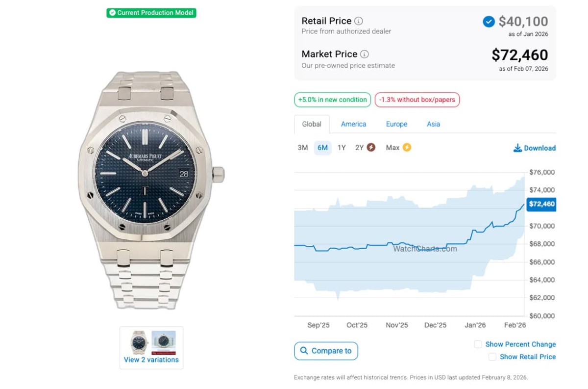The image size is (588, 389).
Task: Click the lightning icon beside 2Y
Action: point(371,148)
